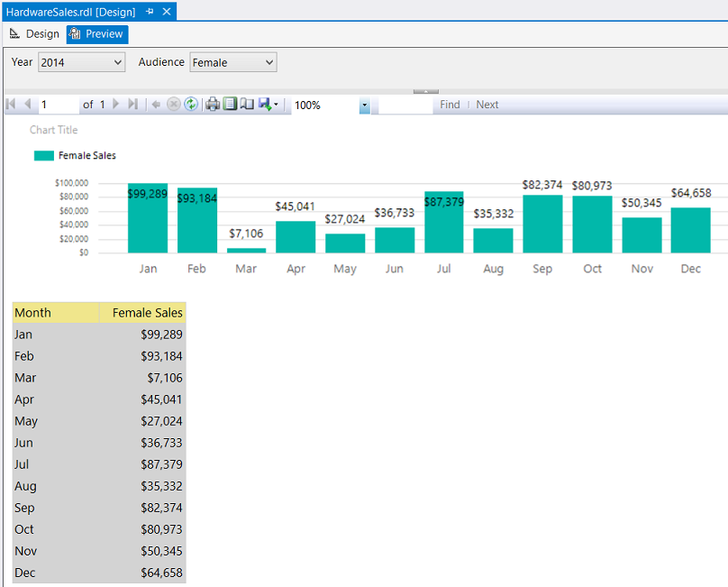The image size is (728, 587).
Task: Click the find text input box
Action: tap(405, 105)
